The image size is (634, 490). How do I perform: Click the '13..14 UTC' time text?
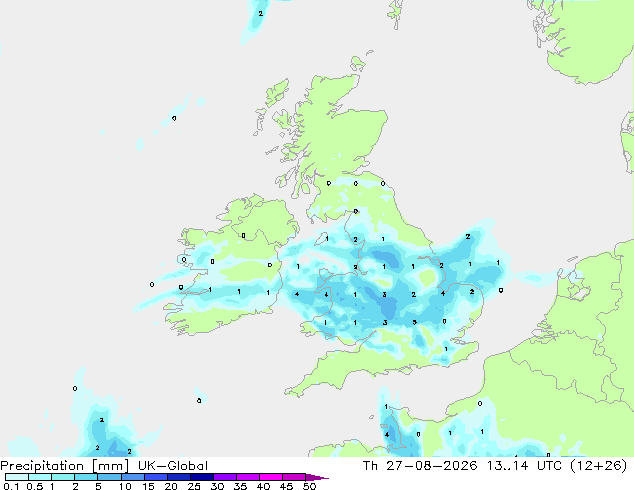point(524,466)
